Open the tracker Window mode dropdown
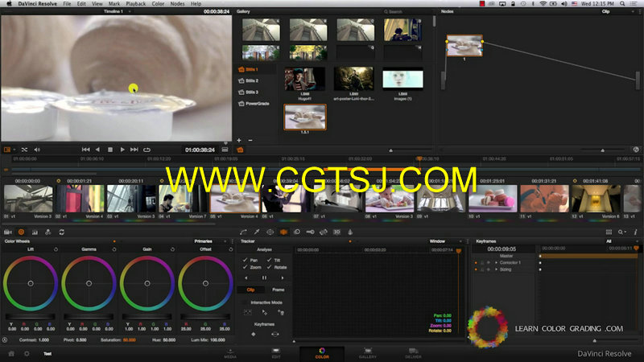644x362 pixels. (446, 241)
